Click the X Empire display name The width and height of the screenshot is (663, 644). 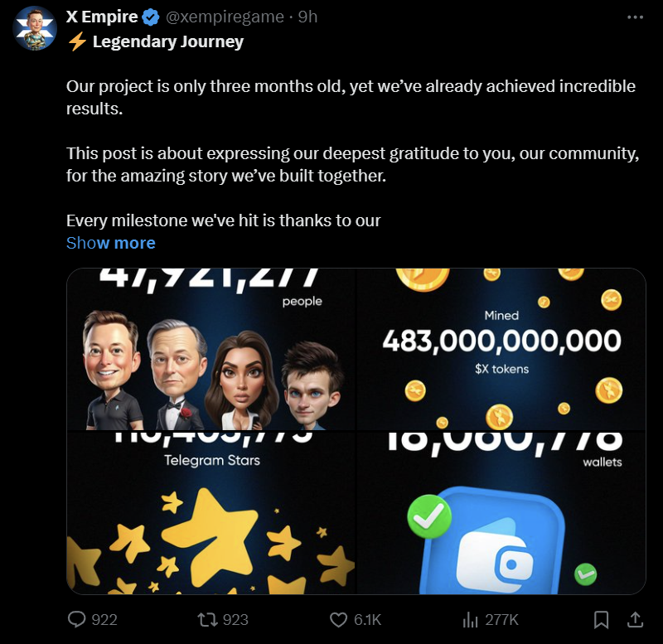(102, 17)
